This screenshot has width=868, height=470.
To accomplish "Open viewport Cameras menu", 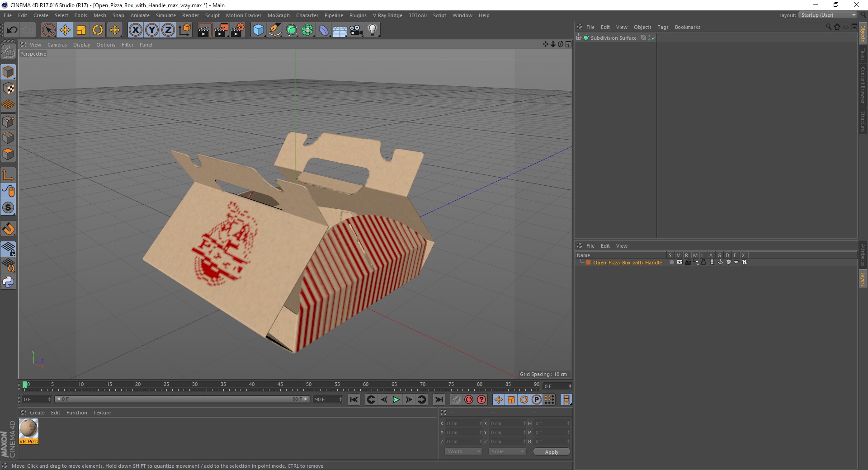I will click(57, 45).
